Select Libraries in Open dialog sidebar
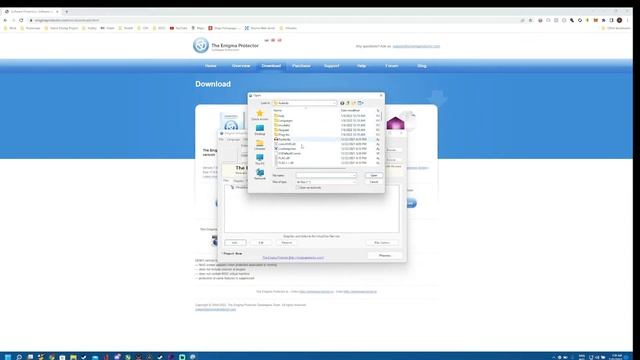640x360 pixels. pyautogui.click(x=260, y=145)
